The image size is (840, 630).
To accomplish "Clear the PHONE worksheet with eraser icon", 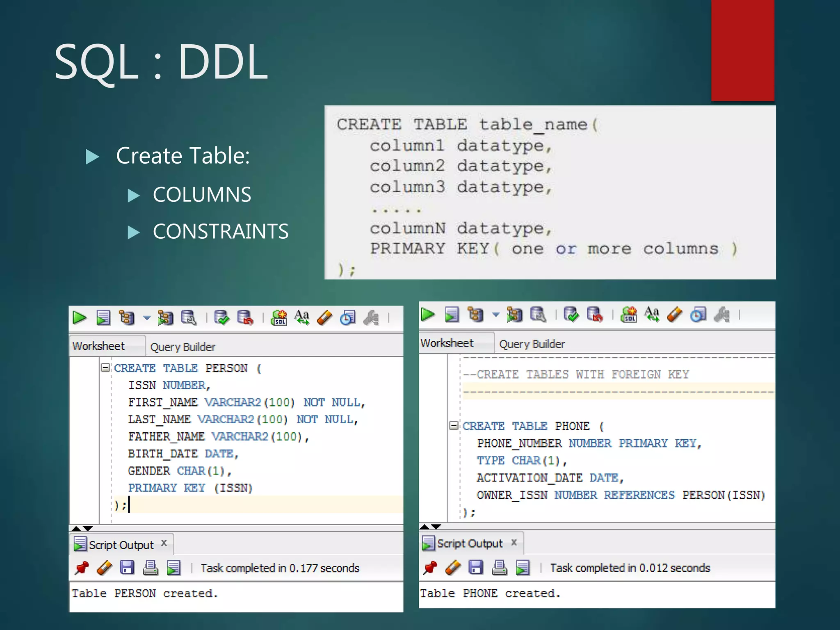I will 675,315.
